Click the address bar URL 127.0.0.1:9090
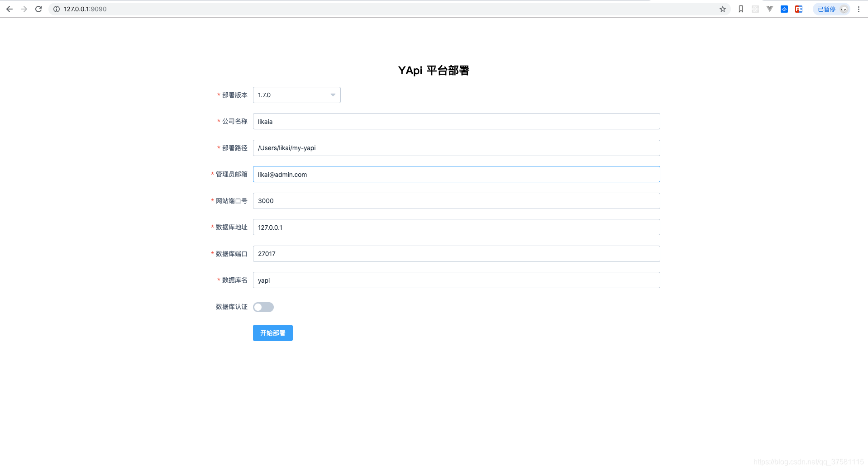 pyautogui.click(x=85, y=9)
